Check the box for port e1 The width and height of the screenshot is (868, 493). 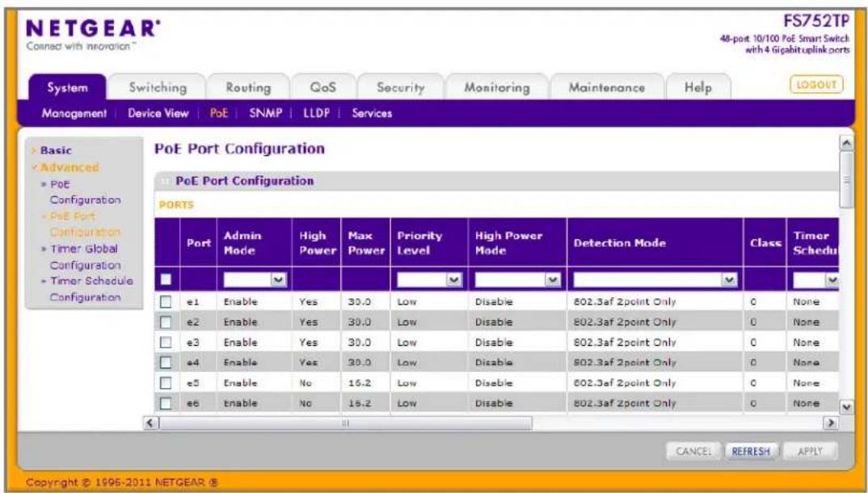click(x=166, y=301)
